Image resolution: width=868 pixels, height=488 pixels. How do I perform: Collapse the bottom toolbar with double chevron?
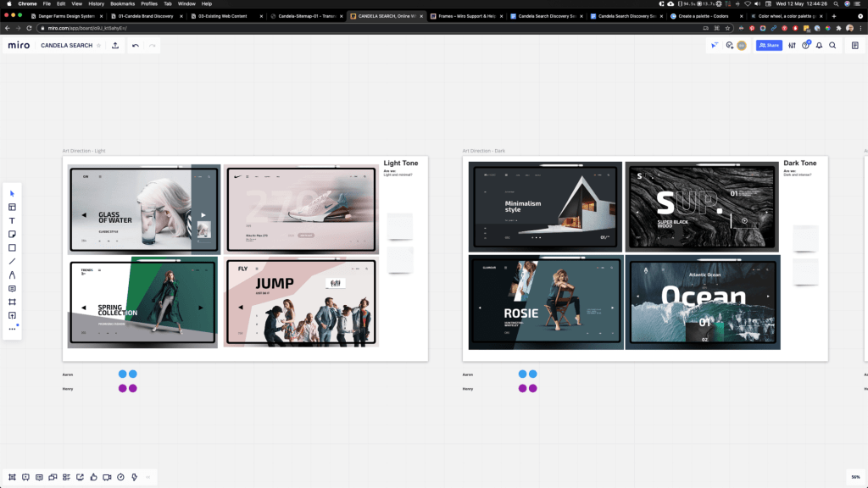coord(148,477)
